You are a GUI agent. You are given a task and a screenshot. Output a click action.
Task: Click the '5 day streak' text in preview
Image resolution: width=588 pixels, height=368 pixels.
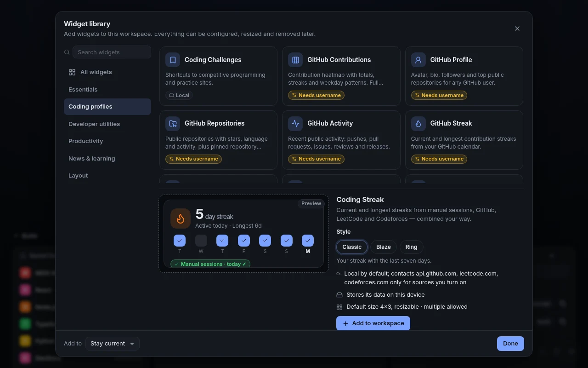(x=214, y=214)
